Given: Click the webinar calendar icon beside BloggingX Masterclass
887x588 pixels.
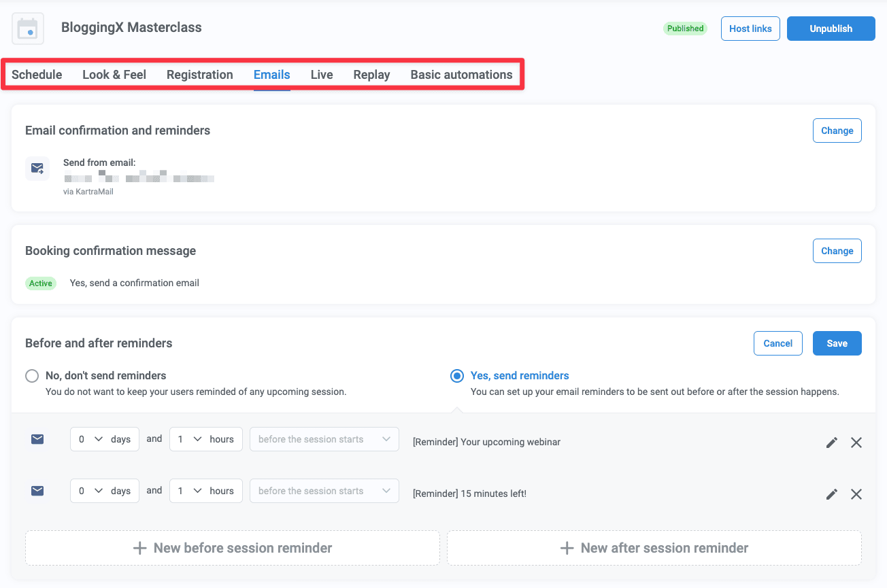Looking at the screenshot, I should [28, 29].
